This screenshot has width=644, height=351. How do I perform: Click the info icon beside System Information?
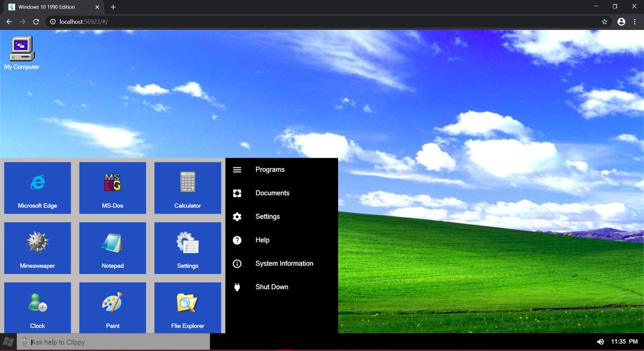(x=237, y=264)
